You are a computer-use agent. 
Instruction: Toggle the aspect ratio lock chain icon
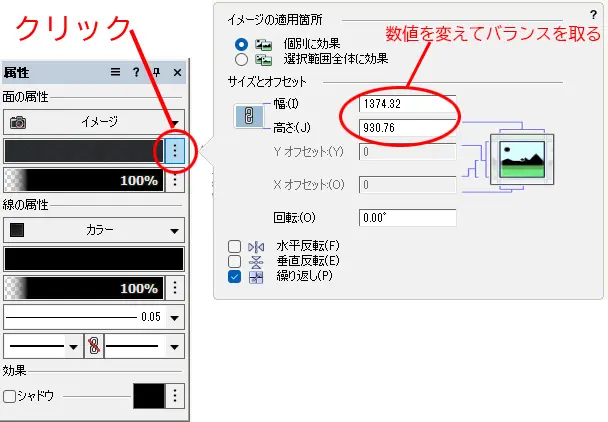tap(246, 116)
